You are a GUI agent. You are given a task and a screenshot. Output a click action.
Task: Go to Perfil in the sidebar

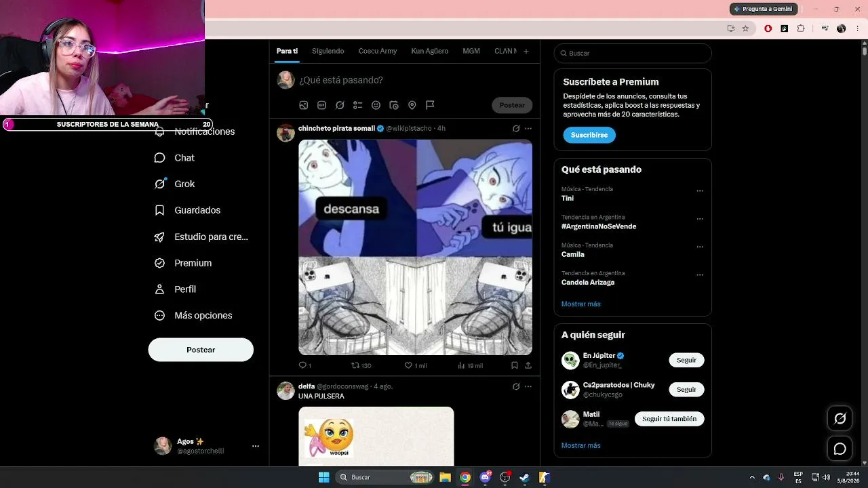(176, 289)
